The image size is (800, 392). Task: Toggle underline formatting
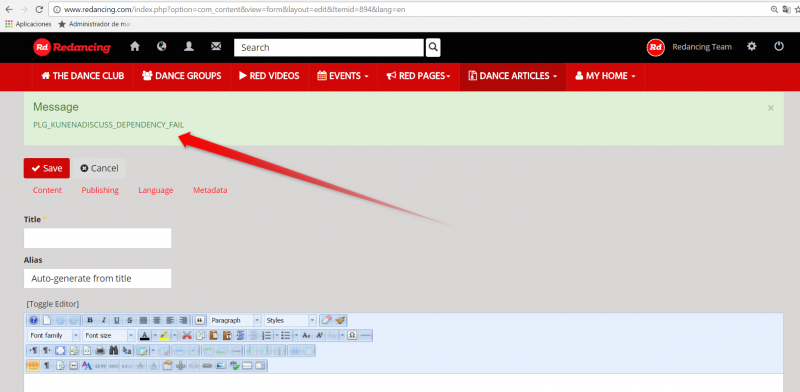coord(116,321)
